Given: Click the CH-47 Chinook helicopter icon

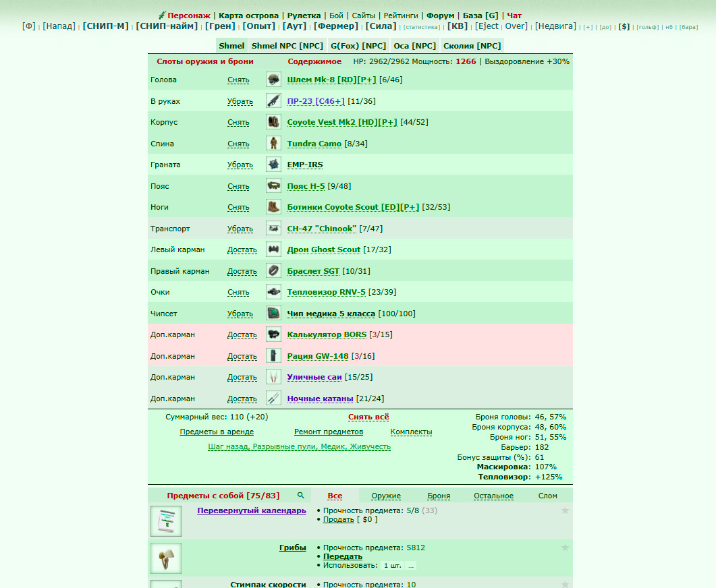Looking at the screenshot, I should (x=273, y=228).
